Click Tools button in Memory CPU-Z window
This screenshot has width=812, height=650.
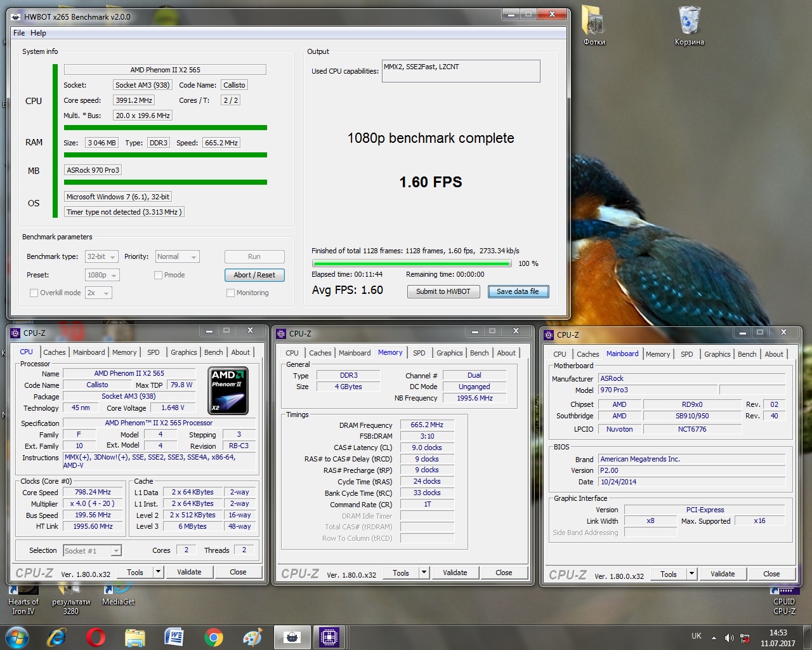401,573
